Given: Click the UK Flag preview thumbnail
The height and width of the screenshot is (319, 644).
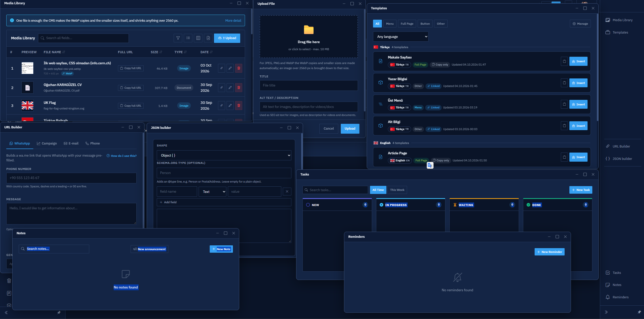Looking at the screenshot, I should (x=27, y=105).
